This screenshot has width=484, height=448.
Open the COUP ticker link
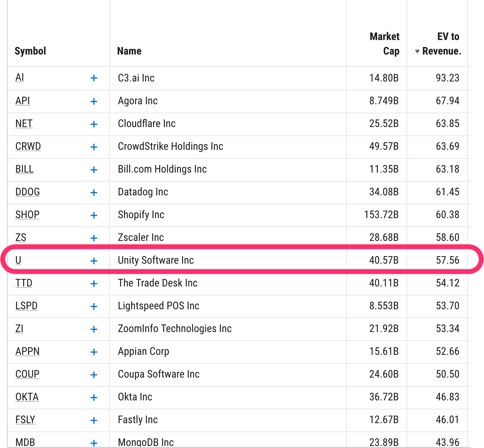(x=27, y=374)
